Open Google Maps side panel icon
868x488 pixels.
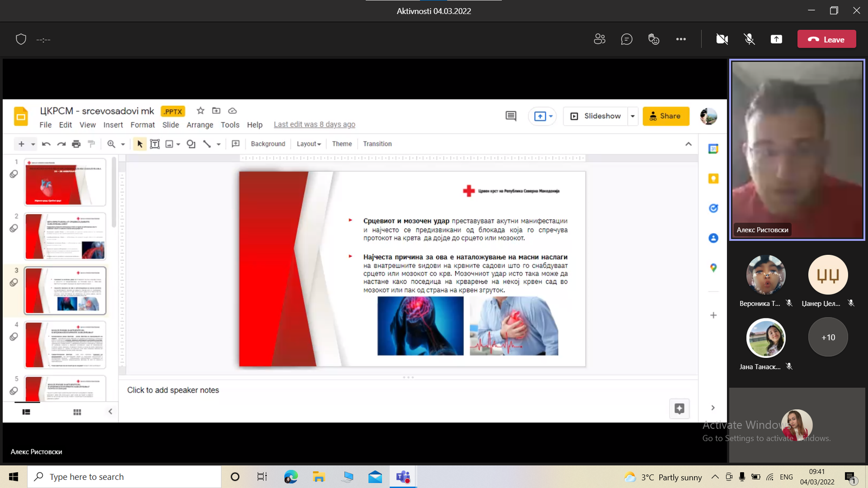coord(713,268)
